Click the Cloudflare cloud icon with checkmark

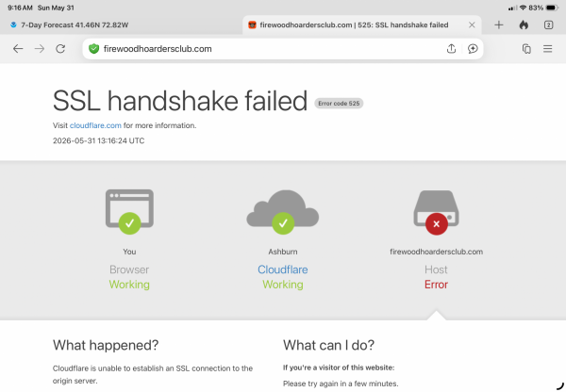click(283, 212)
